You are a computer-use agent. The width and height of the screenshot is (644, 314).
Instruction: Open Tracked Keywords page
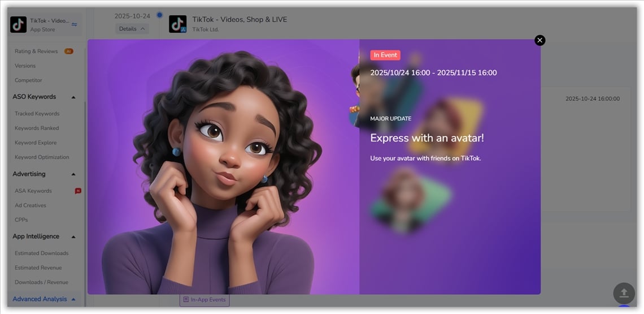(37, 114)
